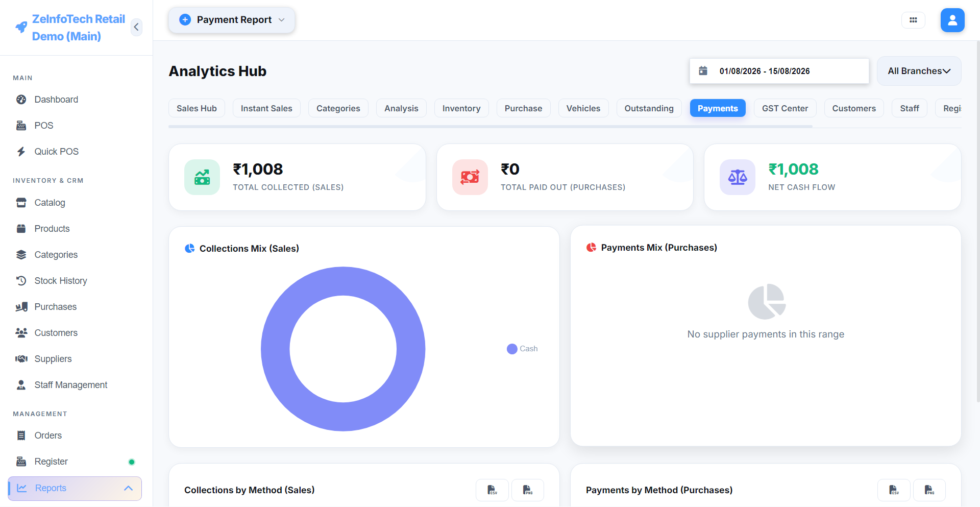Toggle Cash legend color dot
This screenshot has width=980, height=507.
[512, 349]
